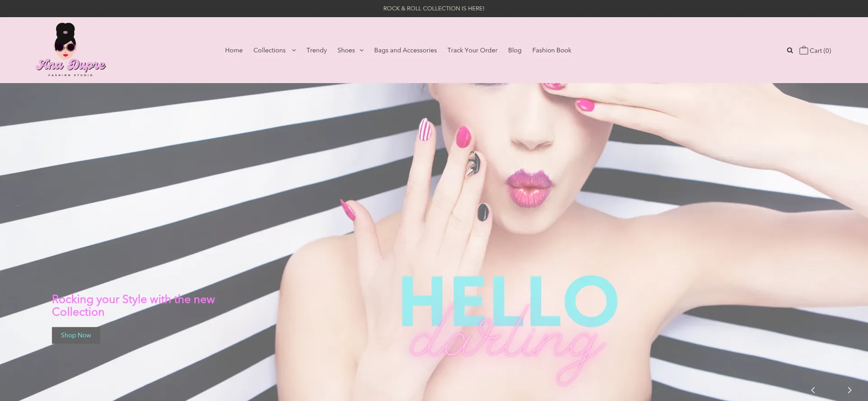Screen dimensions: 868x401
Task: Click the Ana Dupre logo
Action: 71,50
